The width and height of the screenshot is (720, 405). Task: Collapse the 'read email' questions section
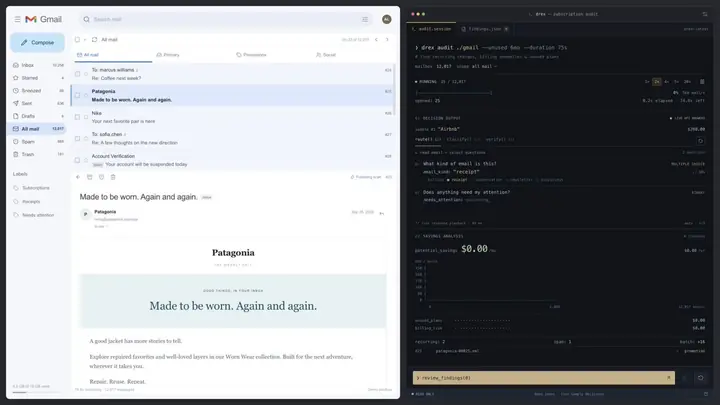[x=450, y=152]
